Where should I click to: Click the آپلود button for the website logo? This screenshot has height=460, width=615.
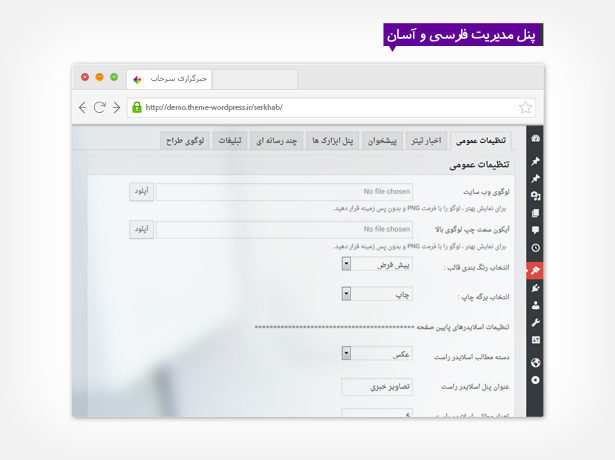click(141, 190)
